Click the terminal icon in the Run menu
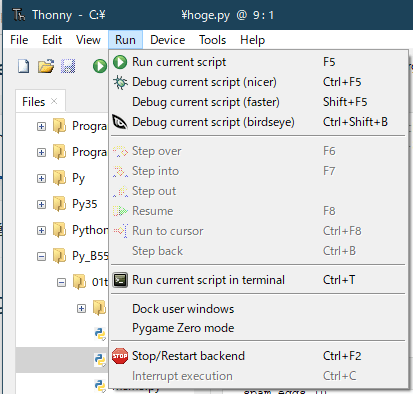The height and width of the screenshot is (394, 413). (120, 280)
